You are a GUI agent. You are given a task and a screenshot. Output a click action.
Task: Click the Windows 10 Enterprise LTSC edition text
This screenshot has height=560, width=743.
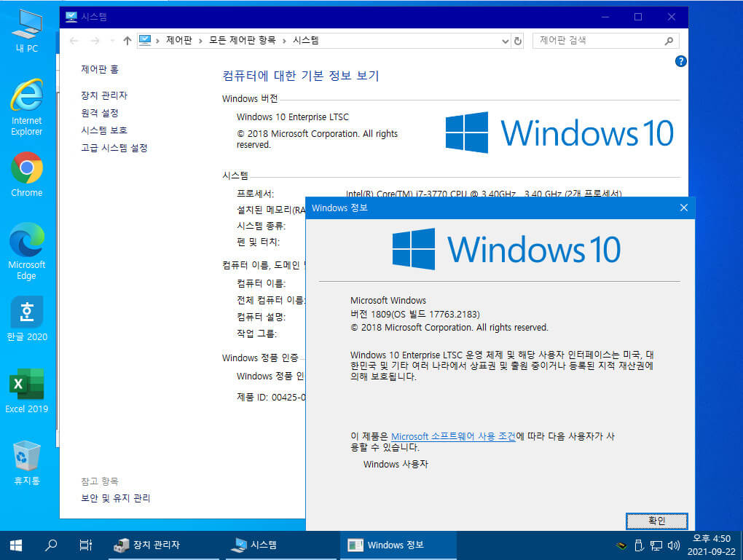(293, 117)
